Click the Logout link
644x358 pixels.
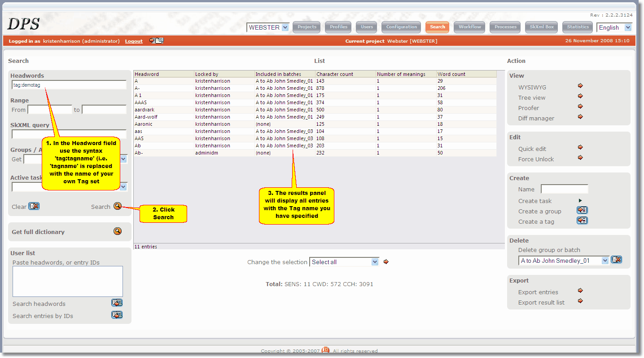click(x=134, y=41)
